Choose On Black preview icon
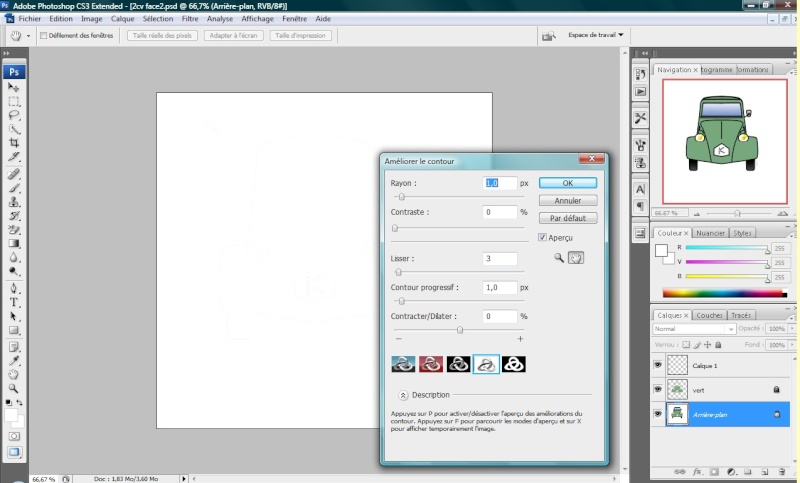The image size is (800, 483). [458, 364]
